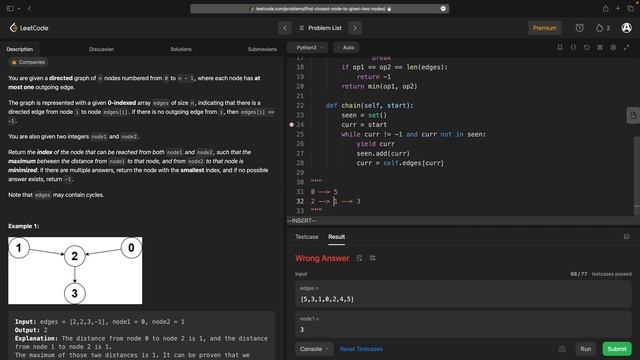Screen dimensions: 640x360
Task: Click the reader mode icon in address bar
Action: [x=443, y=9]
